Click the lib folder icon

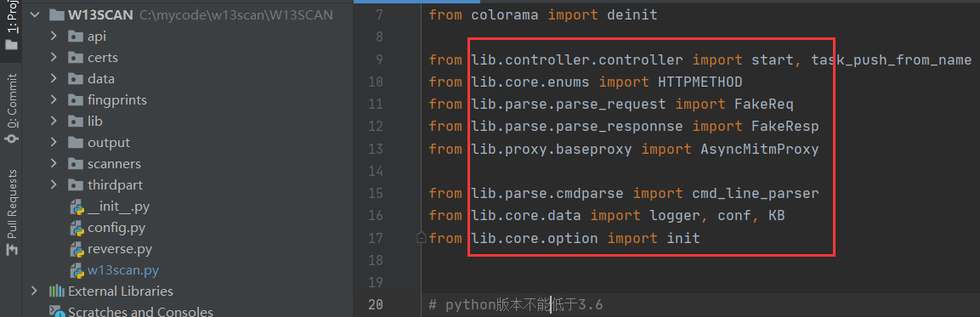coord(76,122)
